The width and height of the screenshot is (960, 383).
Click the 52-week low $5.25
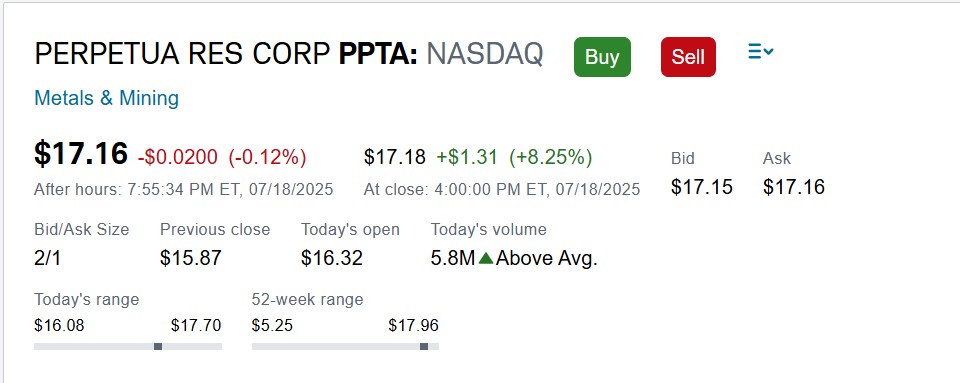pos(272,325)
